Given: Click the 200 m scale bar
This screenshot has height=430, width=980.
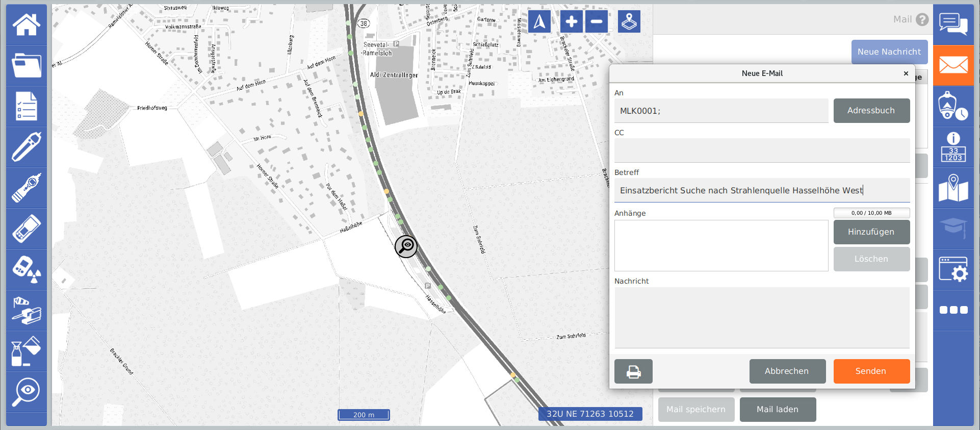Looking at the screenshot, I should pos(364,415).
